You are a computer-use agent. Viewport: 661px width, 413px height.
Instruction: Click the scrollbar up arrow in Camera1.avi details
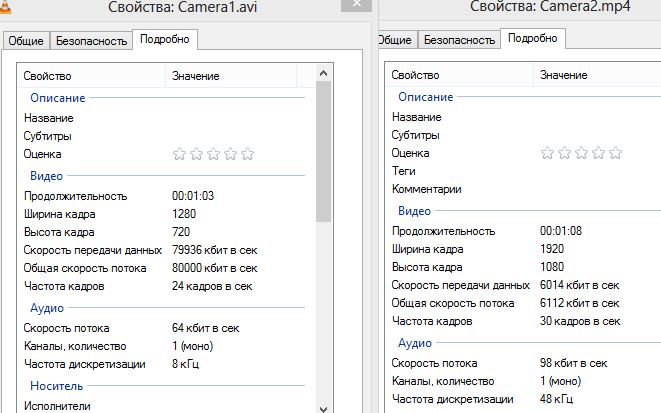click(323, 75)
